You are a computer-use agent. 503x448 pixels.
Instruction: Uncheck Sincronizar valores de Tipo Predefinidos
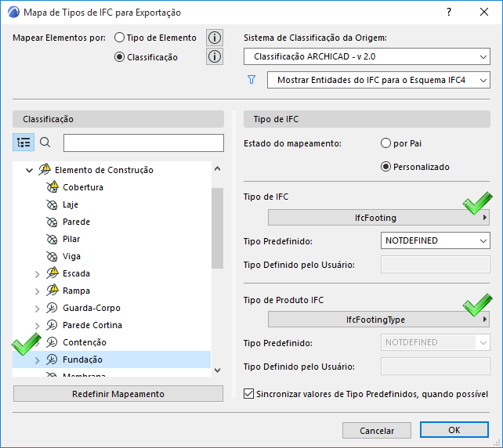click(x=249, y=394)
